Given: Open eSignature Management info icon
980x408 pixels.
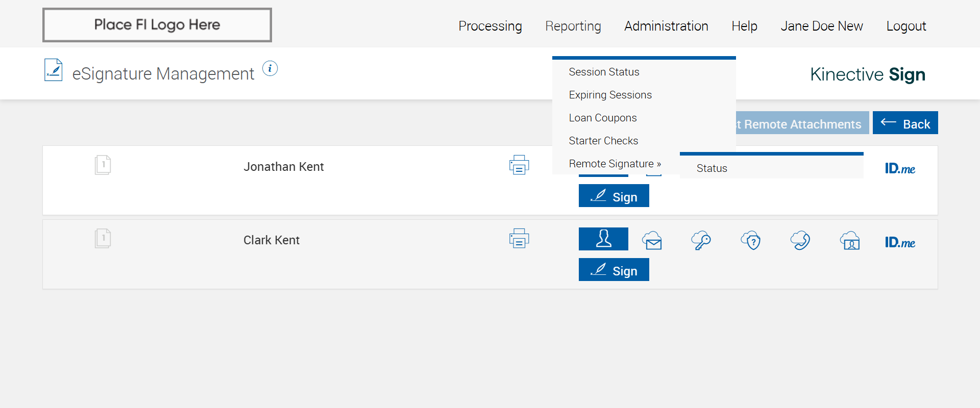Looking at the screenshot, I should click(270, 68).
